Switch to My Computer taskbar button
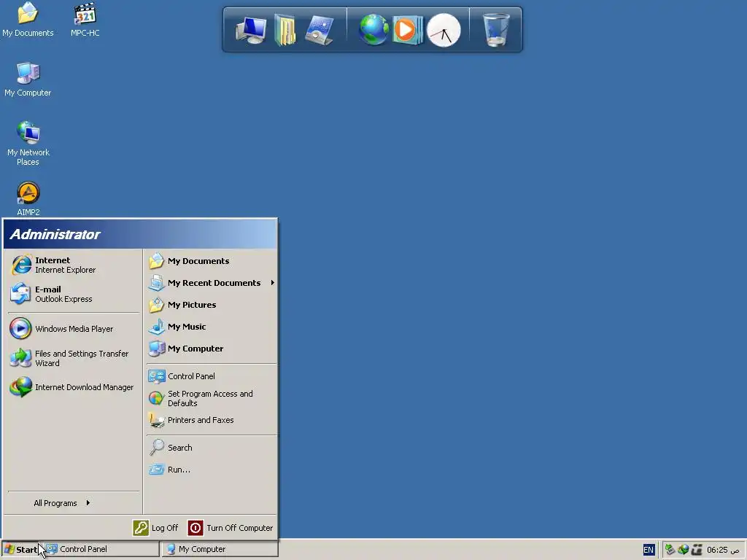 tap(220, 549)
